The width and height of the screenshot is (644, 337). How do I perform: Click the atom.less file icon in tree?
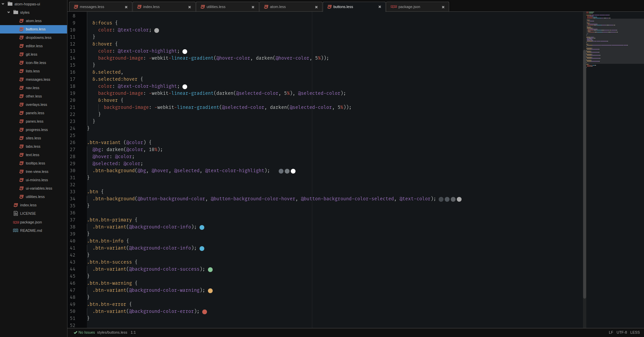[x=21, y=21]
